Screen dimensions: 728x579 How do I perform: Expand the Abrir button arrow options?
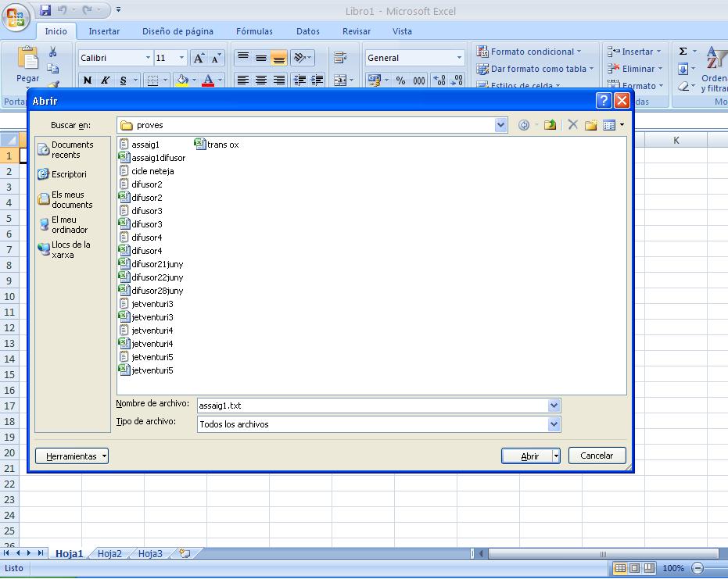click(556, 456)
